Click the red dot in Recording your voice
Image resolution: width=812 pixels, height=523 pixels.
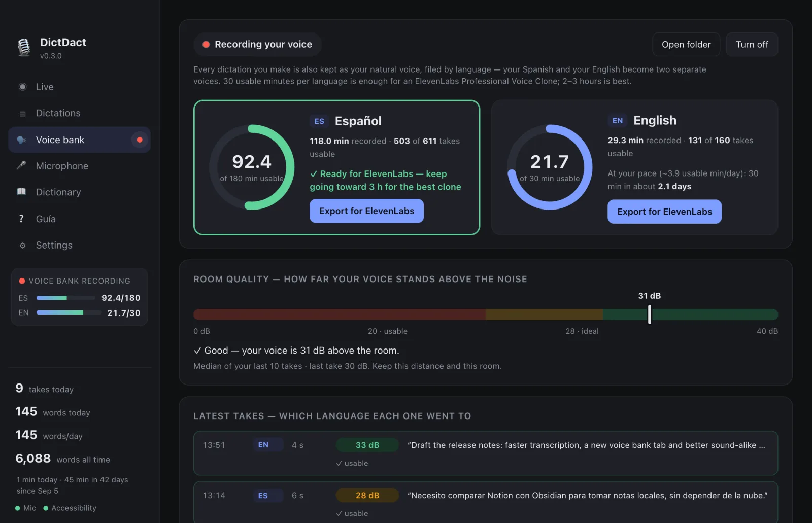point(206,45)
